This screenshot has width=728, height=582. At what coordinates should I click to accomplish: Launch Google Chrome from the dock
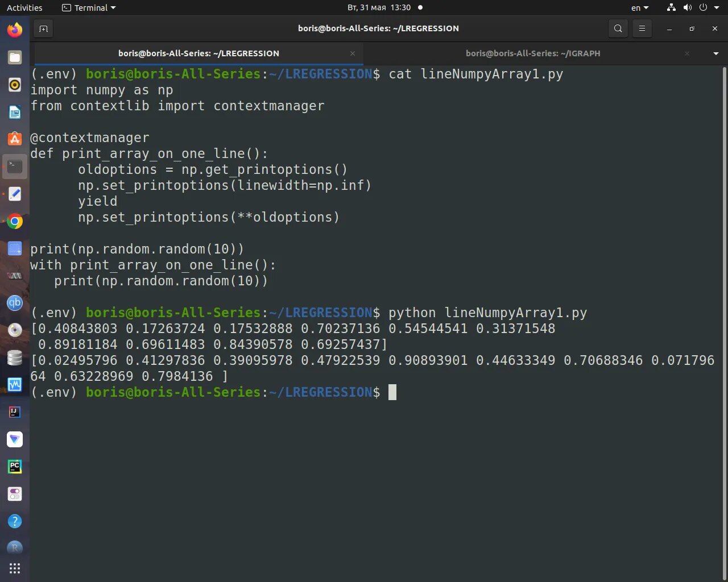[15, 221]
